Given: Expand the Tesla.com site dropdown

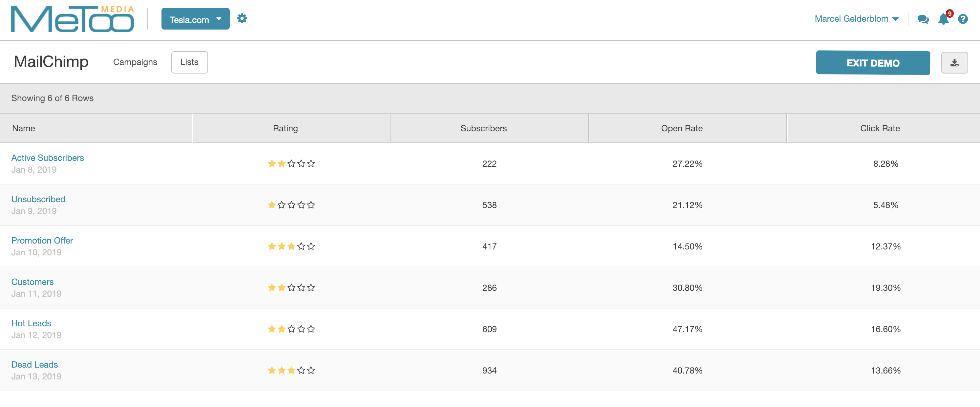Looking at the screenshot, I should point(195,19).
